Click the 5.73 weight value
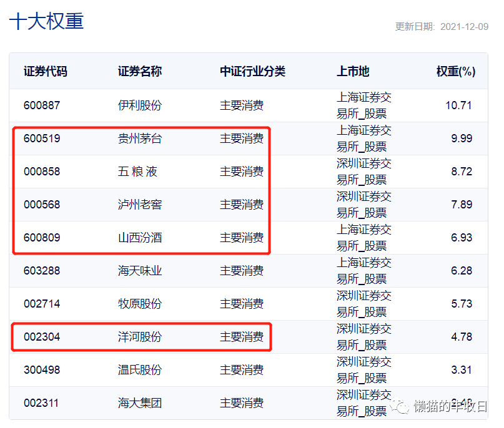 [x=462, y=304]
